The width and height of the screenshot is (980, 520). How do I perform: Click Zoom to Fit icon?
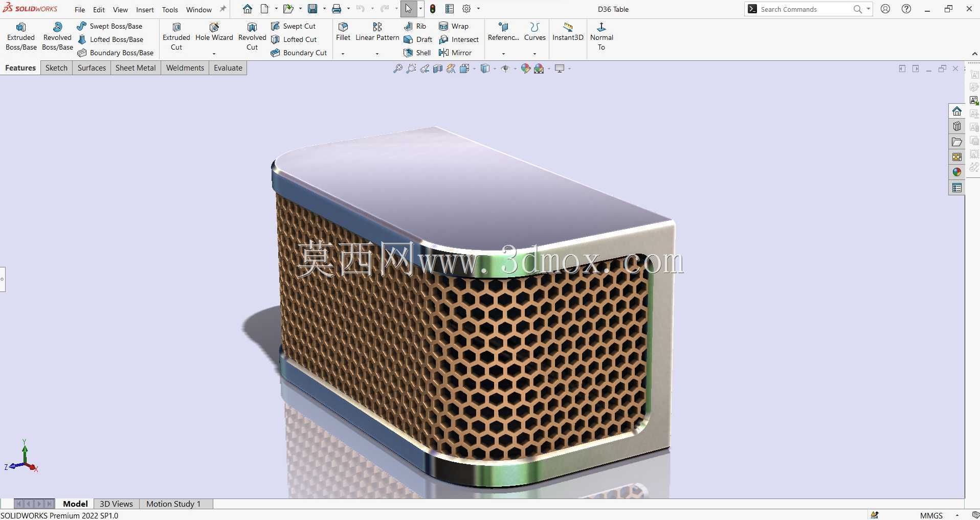tap(397, 69)
